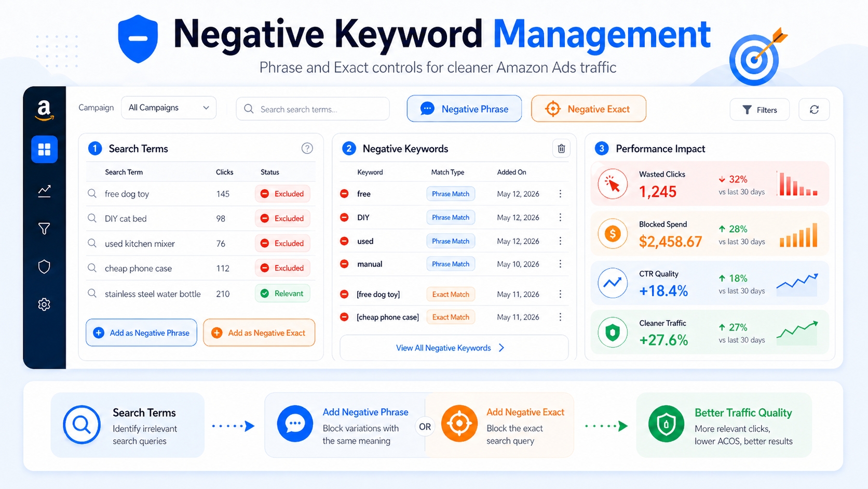Viewport: 868px width, 489px height.
Task: Click the filter icon in left sidebar
Action: pyautogui.click(x=44, y=228)
